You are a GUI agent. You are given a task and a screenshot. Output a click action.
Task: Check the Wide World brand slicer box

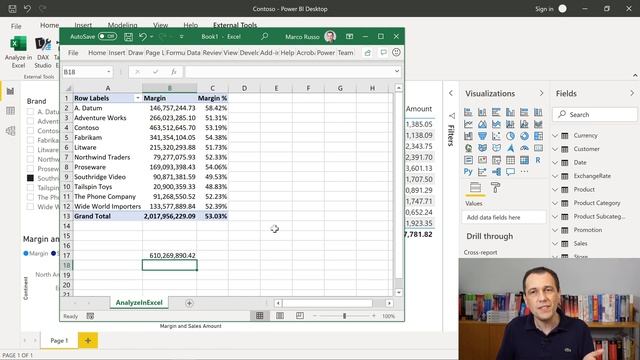click(30, 207)
